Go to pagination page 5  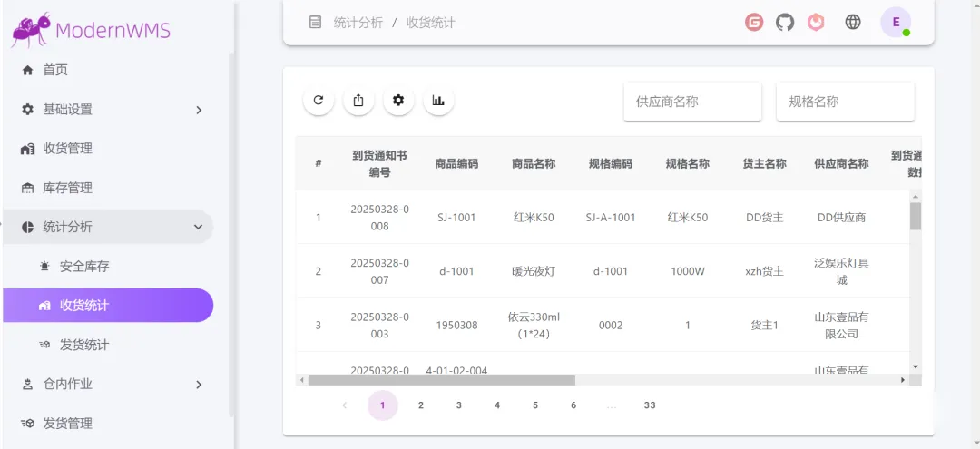[535, 405]
